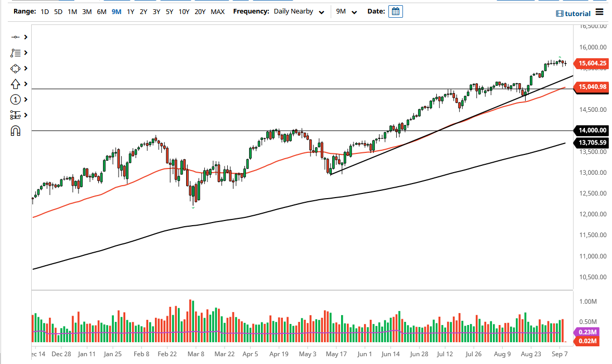
Task: Open the Date calendar picker
Action: [395, 11]
